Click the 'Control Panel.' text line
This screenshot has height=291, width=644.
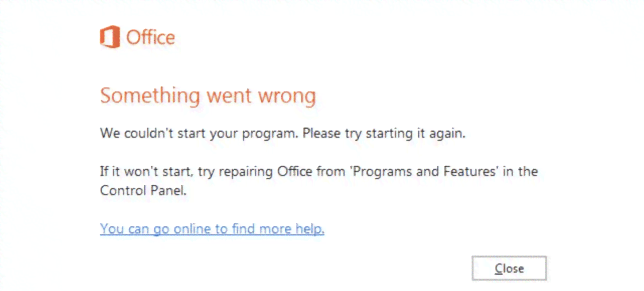pyautogui.click(x=144, y=191)
